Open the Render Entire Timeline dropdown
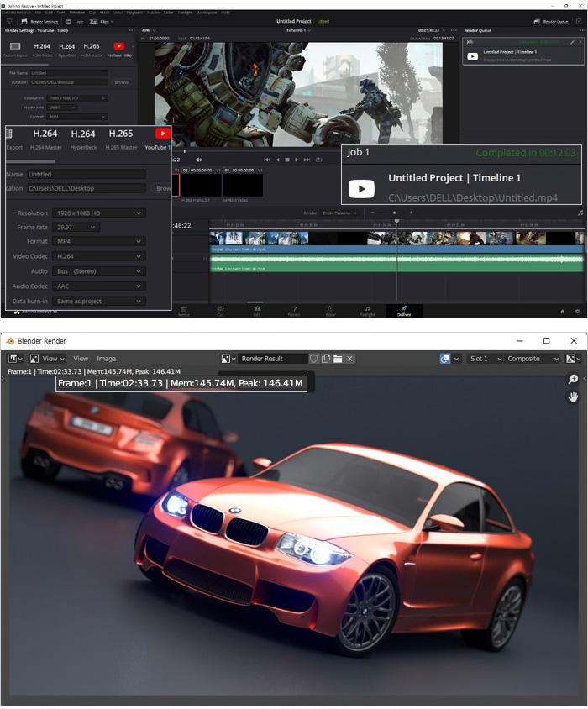 pos(339,213)
